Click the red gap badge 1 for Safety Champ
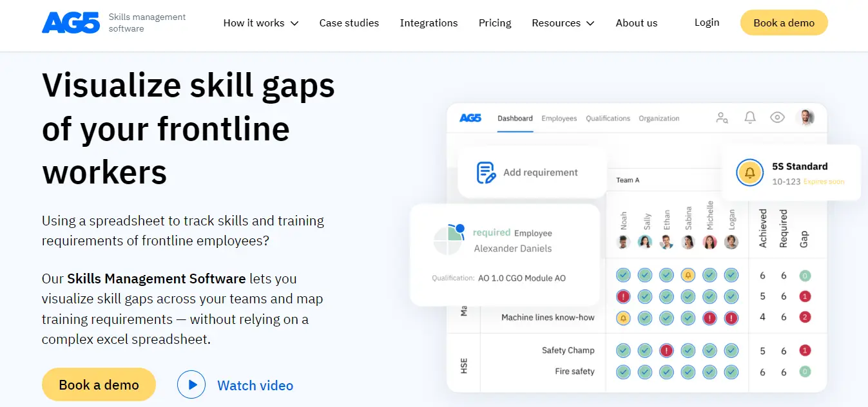 pyautogui.click(x=804, y=350)
